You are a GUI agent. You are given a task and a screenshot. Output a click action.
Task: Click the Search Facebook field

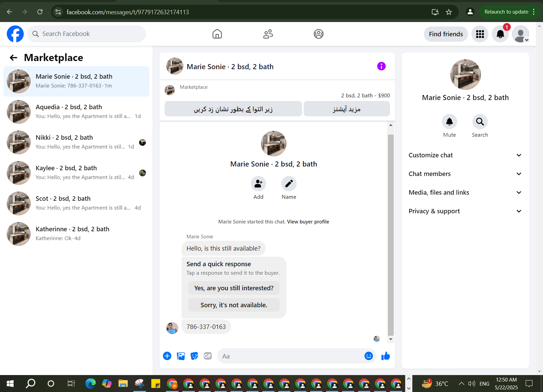pyautogui.click(x=87, y=34)
